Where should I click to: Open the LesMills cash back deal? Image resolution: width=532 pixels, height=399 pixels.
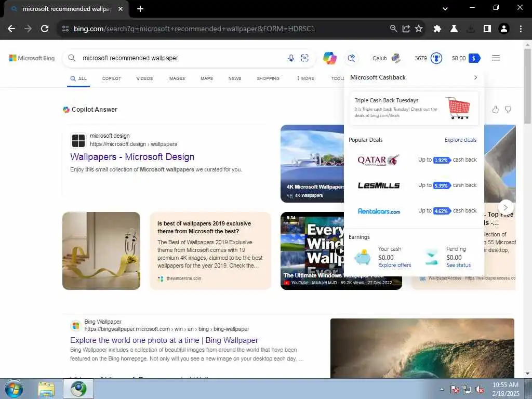pos(414,185)
